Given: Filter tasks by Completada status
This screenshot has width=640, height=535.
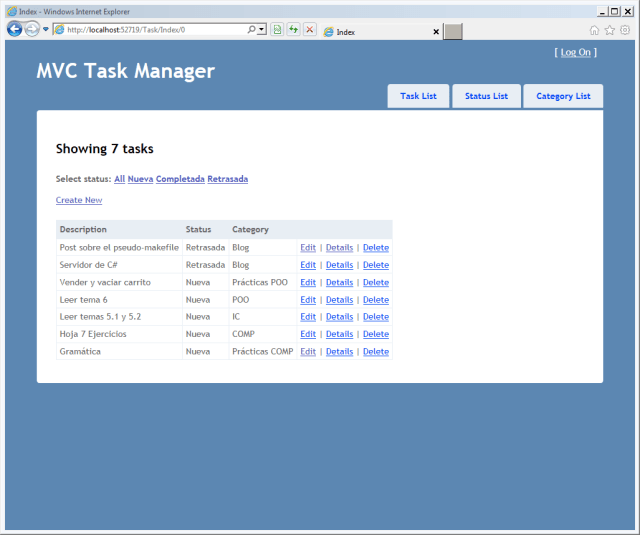Looking at the screenshot, I should click(180, 179).
